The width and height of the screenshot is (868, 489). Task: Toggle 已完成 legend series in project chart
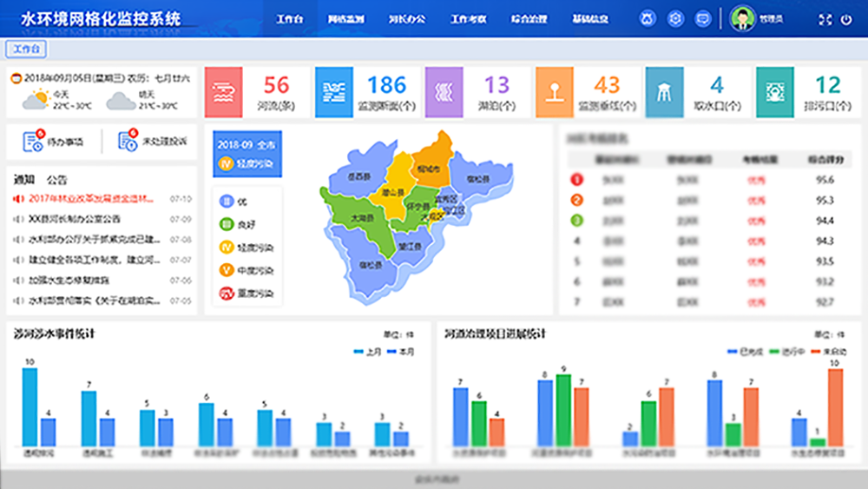(x=741, y=352)
